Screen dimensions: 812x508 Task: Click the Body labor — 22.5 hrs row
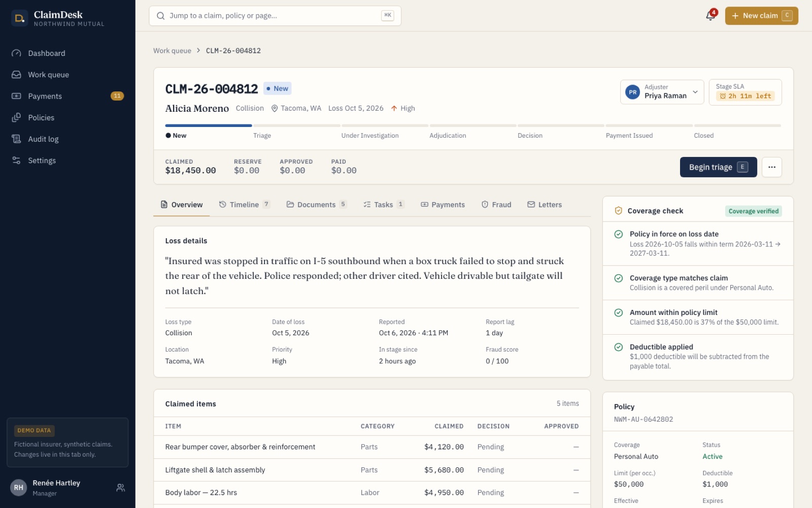point(372,493)
